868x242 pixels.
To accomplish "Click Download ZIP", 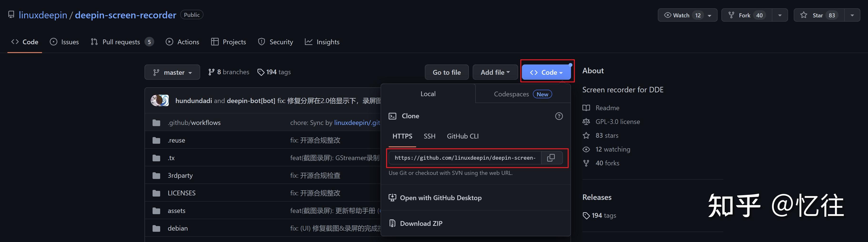I will point(421,223).
